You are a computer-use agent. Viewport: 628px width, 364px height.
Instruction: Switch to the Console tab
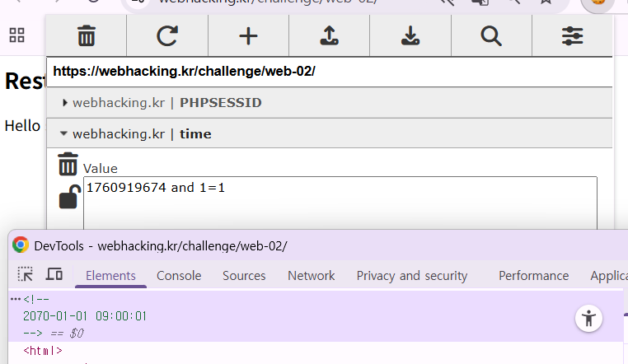[179, 276]
